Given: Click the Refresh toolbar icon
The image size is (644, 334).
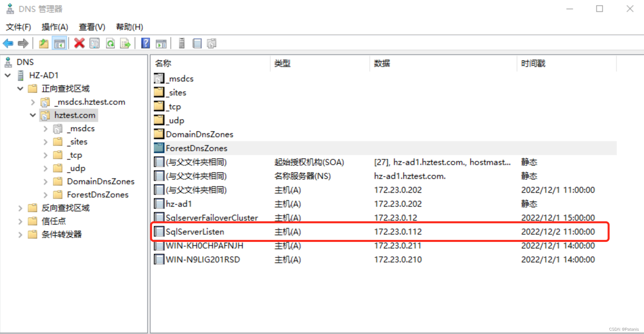Looking at the screenshot, I should coord(110,43).
